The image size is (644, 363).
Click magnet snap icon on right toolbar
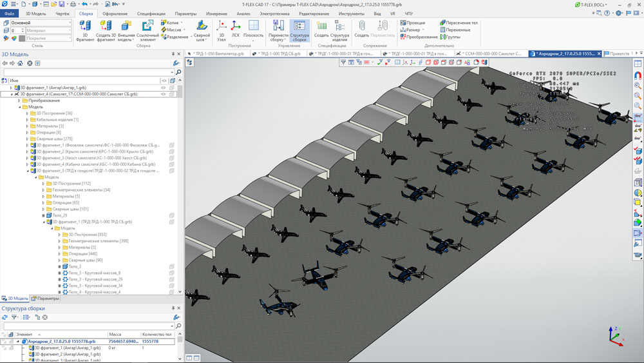[x=638, y=75]
